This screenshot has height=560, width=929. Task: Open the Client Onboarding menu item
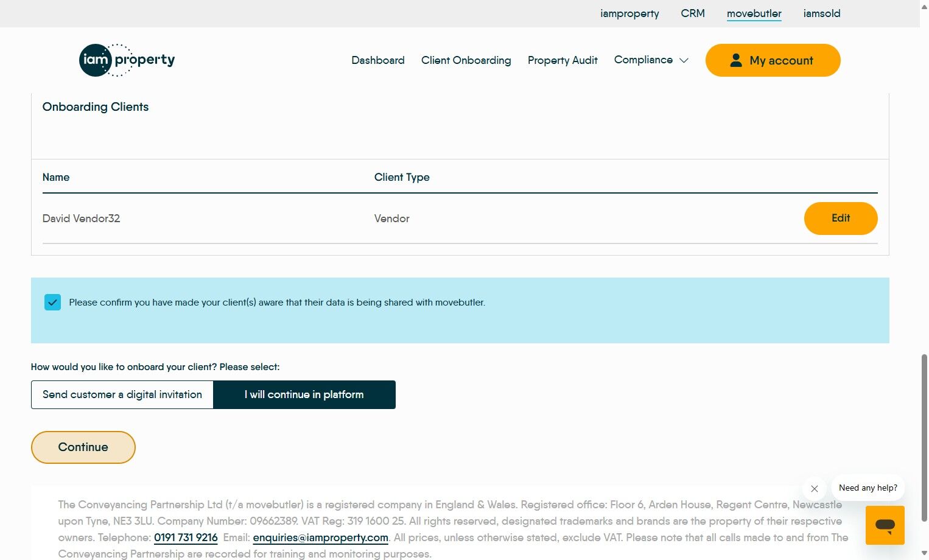[x=466, y=60]
